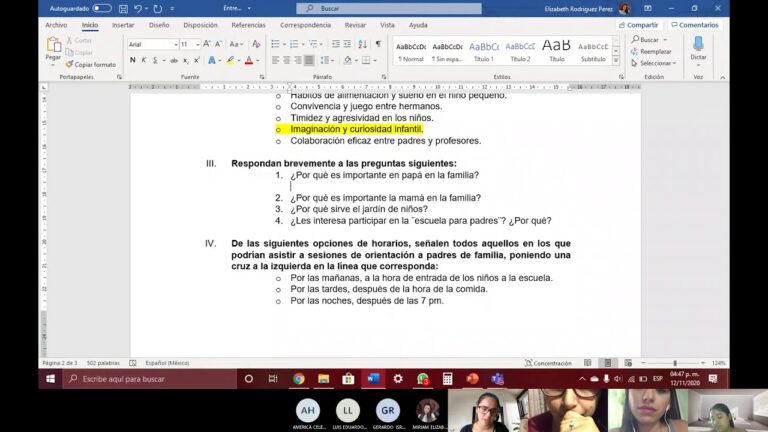The width and height of the screenshot is (768, 432).
Task: Click the web layout view icon
Action: 628,363
